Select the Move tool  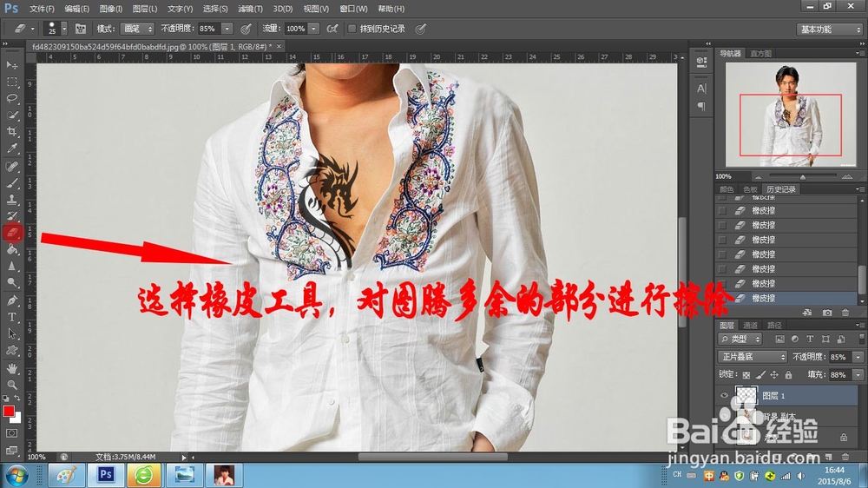point(11,65)
